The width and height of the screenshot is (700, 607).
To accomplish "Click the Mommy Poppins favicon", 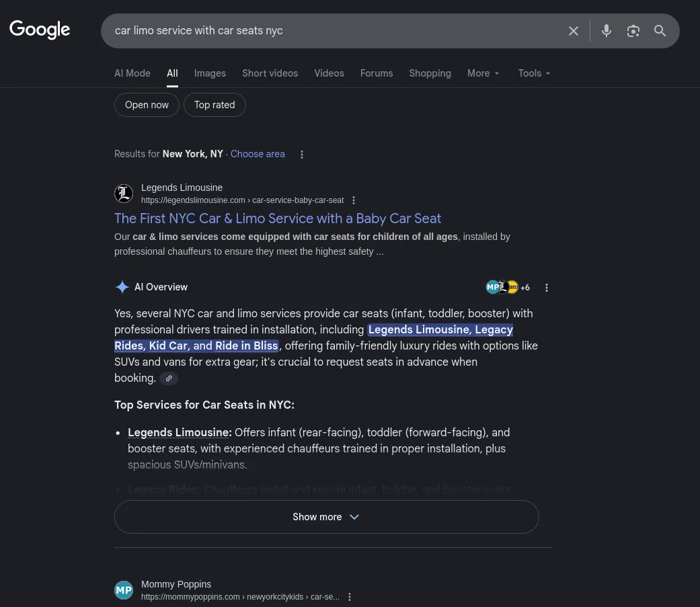I will 124,590.
